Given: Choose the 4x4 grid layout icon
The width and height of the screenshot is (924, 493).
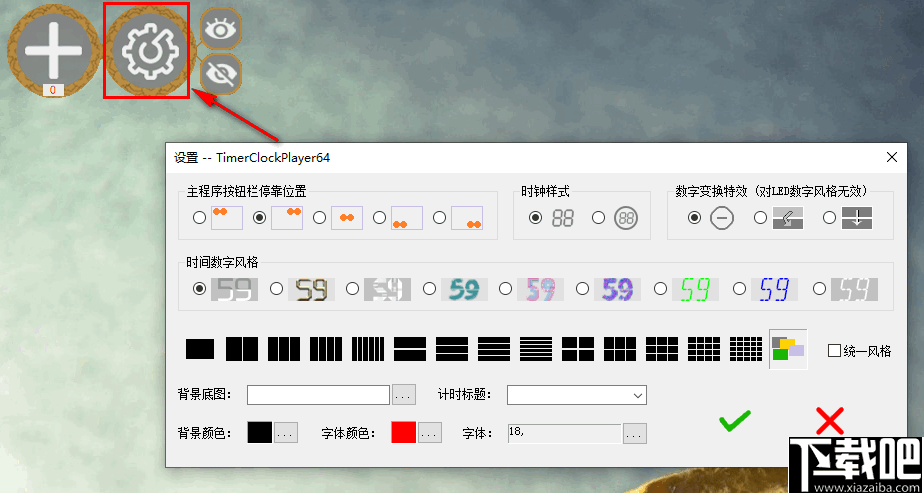Looking at the screenshot, I should (704, 349).
